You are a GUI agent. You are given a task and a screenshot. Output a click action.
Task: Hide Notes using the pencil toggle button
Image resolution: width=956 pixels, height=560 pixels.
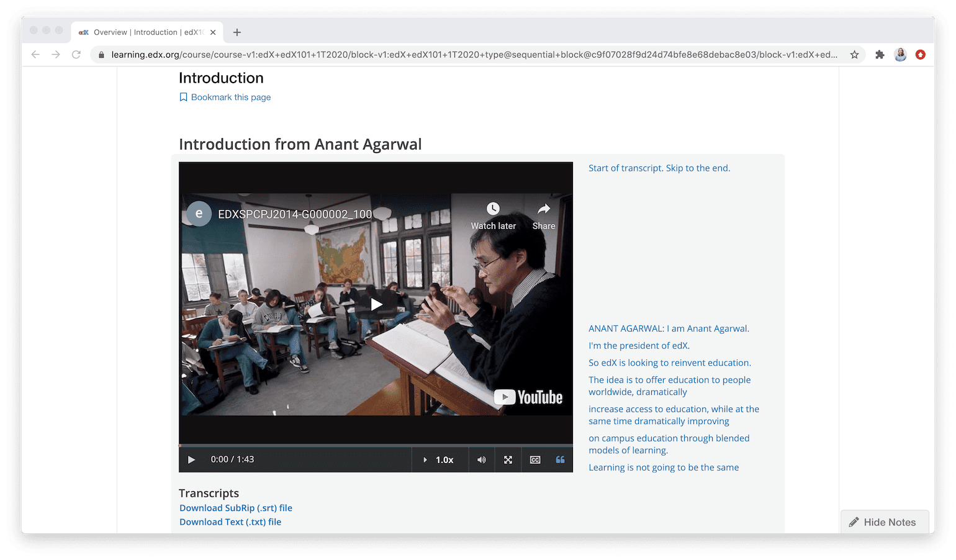(x=884, y=522)
